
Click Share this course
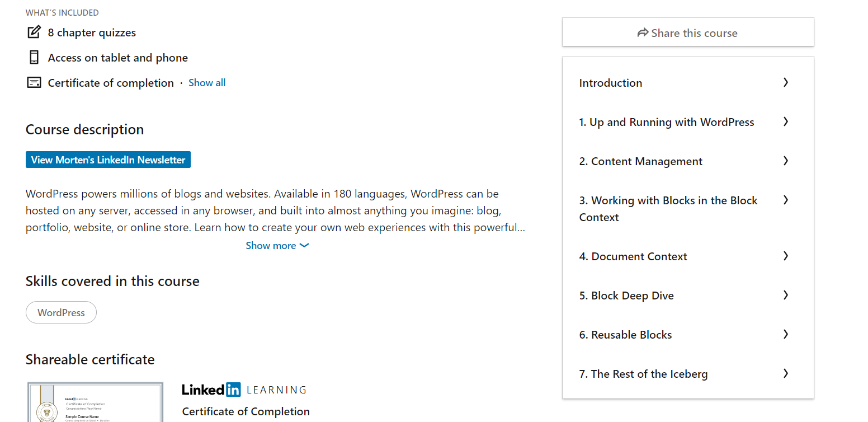[x=687, y=32]
